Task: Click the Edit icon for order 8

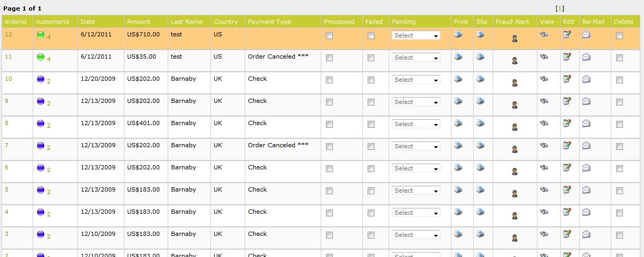Action: pos(567,123)
